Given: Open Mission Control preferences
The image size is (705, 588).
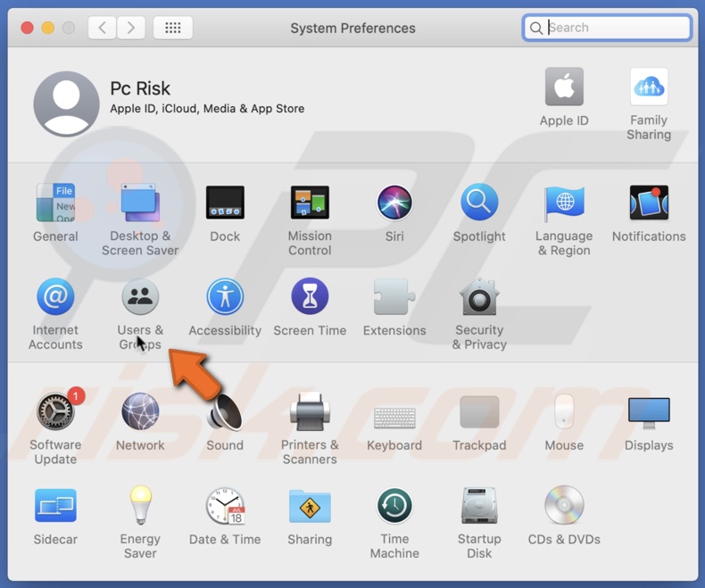Looking at the screenshot, I should click(x=310, y=204).
